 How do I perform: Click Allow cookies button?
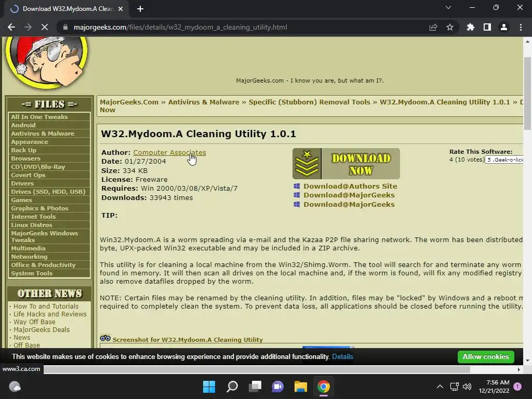click(x=486, y=356)
